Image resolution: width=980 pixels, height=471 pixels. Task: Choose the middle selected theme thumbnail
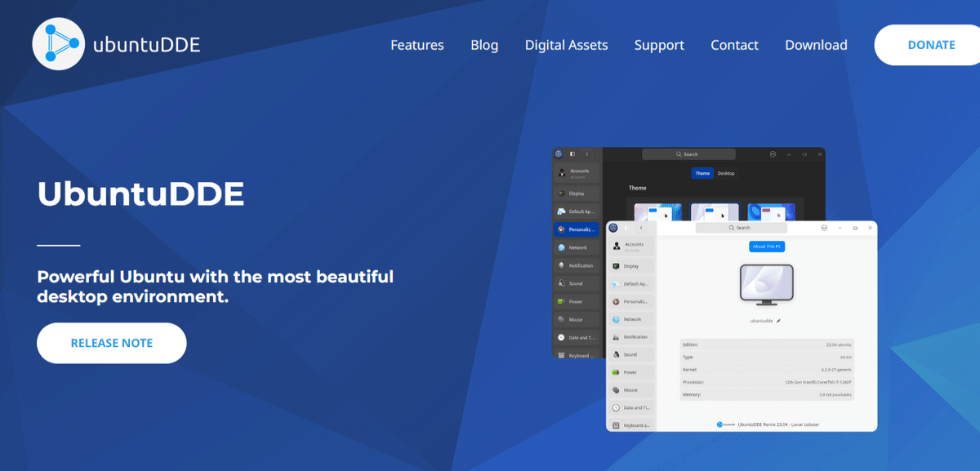715,212
